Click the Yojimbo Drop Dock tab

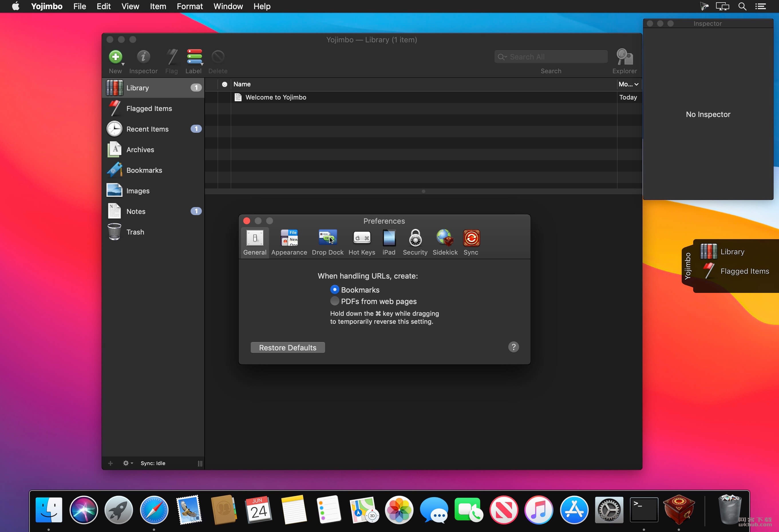(687, 266)
